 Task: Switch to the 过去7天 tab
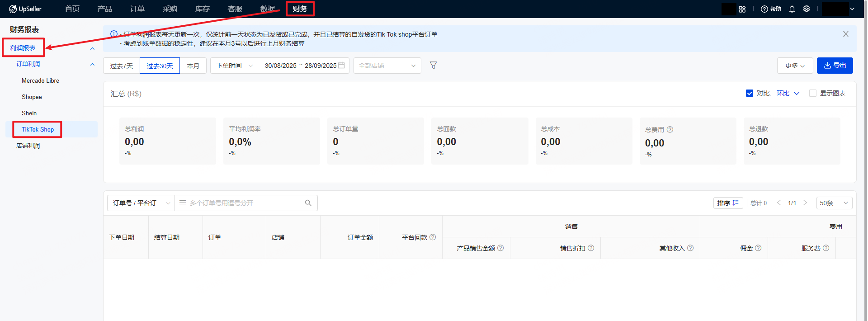coord(122,66)
